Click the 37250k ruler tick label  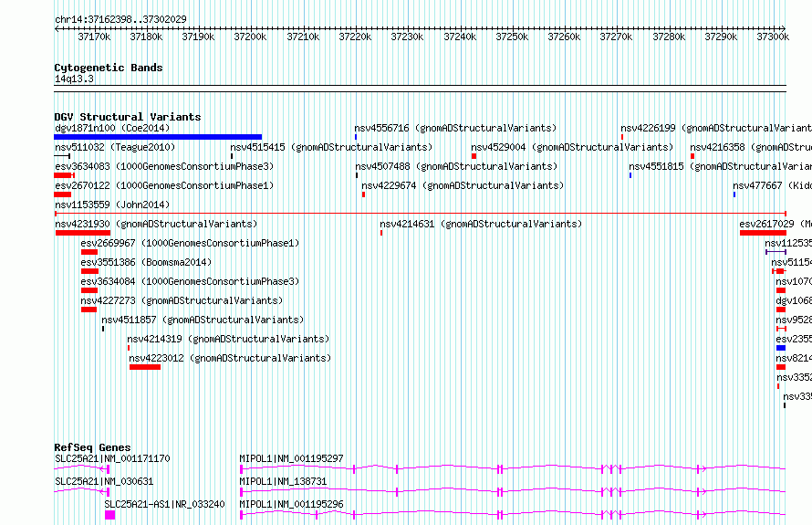512,37
